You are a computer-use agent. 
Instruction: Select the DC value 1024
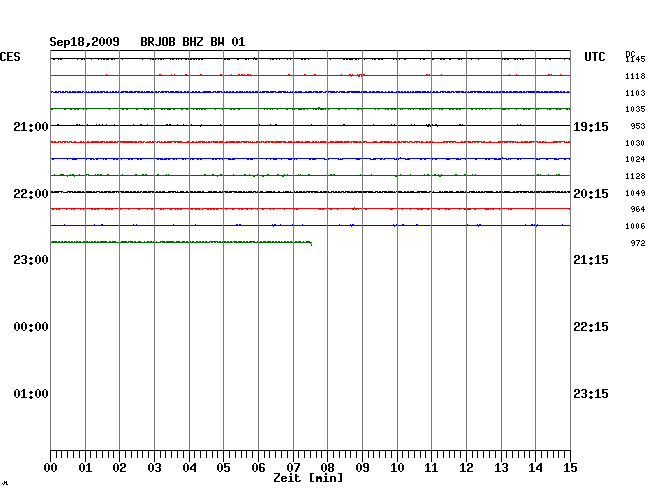(x=635, y=159)
